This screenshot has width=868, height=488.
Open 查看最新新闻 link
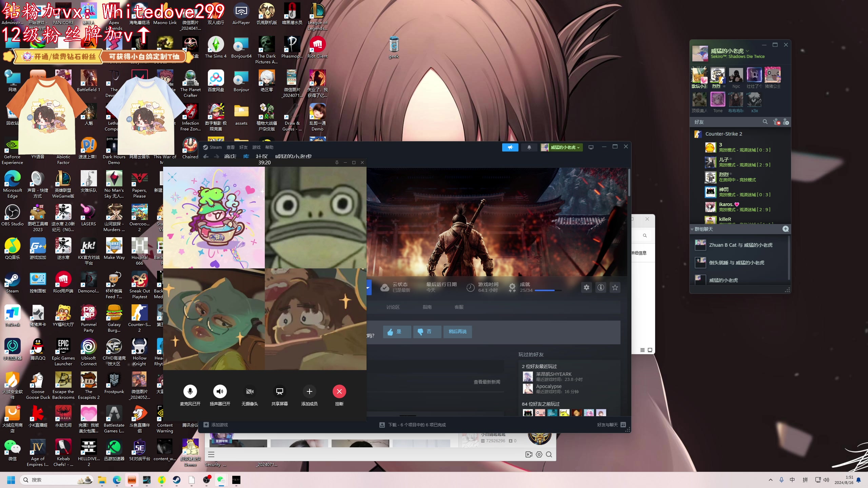[487, 382]
